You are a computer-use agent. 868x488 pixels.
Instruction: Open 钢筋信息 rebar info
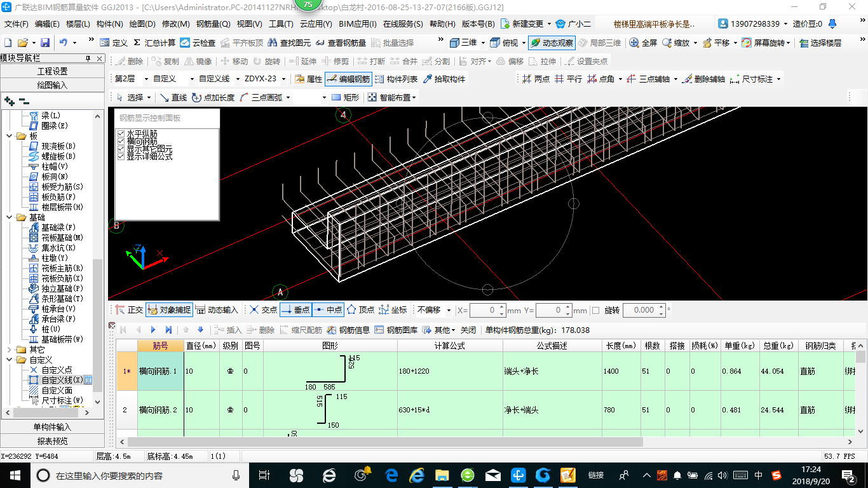coord(348,330)
